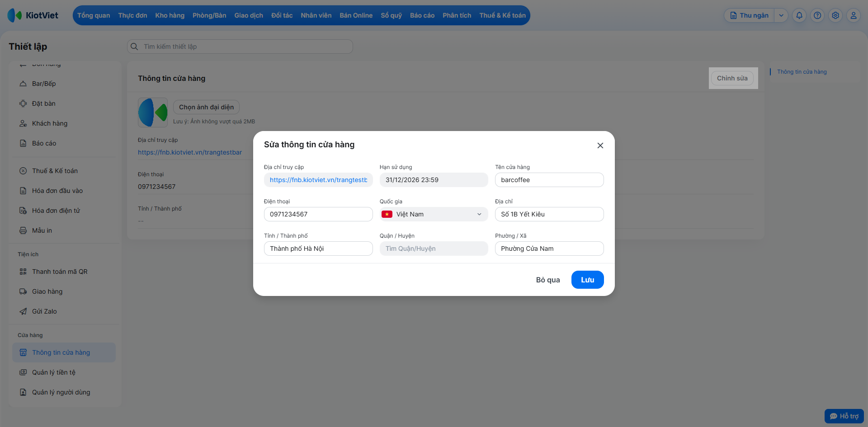
Task: Click the Mẫu in printer icon
Action: pyautogui.click(x=23, y=230)
